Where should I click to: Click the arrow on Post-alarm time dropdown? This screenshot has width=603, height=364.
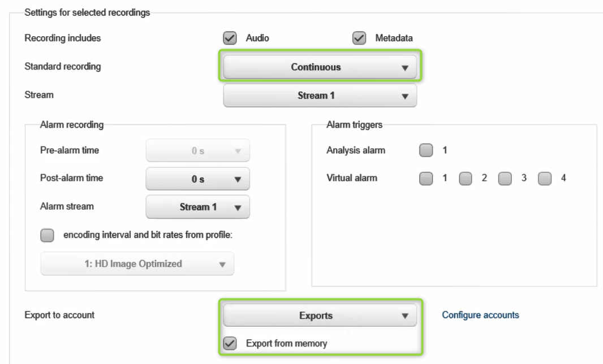238,180
